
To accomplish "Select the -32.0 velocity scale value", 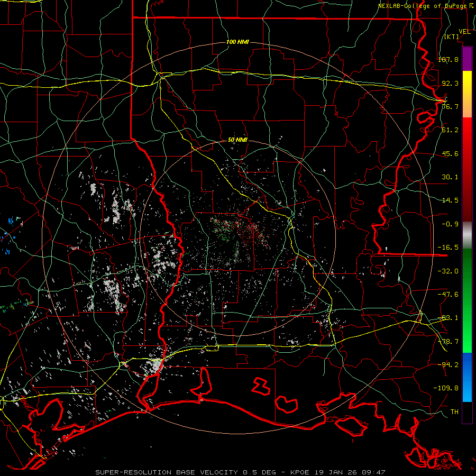I will (448, 271).
